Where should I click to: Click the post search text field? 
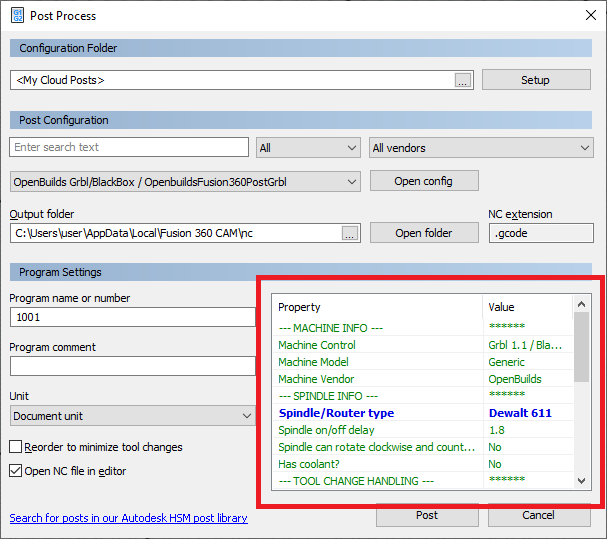pyautogui.click(x=129, y=148)
